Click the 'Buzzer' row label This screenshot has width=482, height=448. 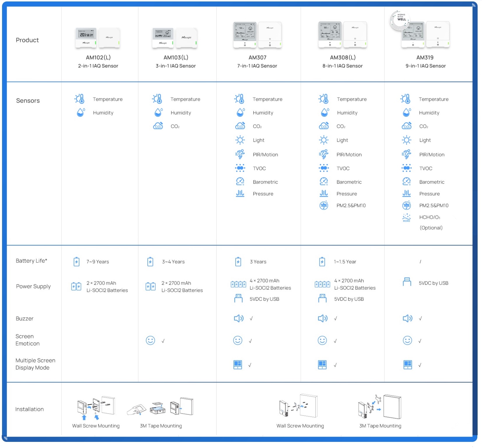25,318
